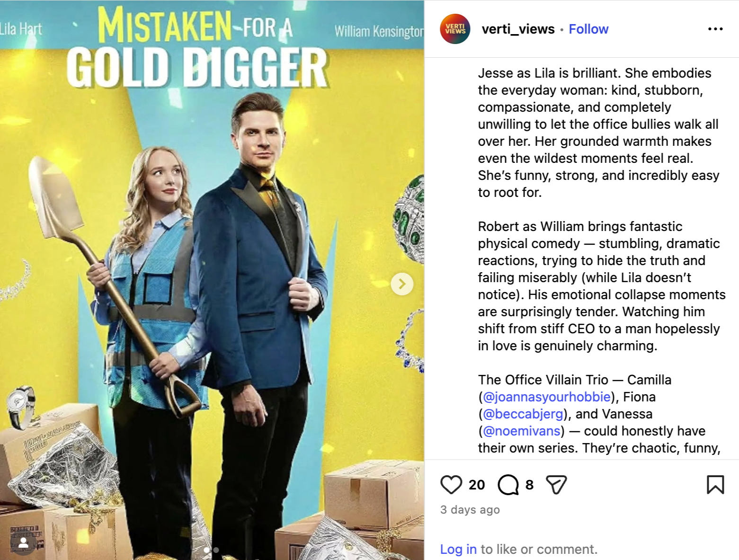
Task: Open comments via speech bubble icon
Action: click(508, 485)
